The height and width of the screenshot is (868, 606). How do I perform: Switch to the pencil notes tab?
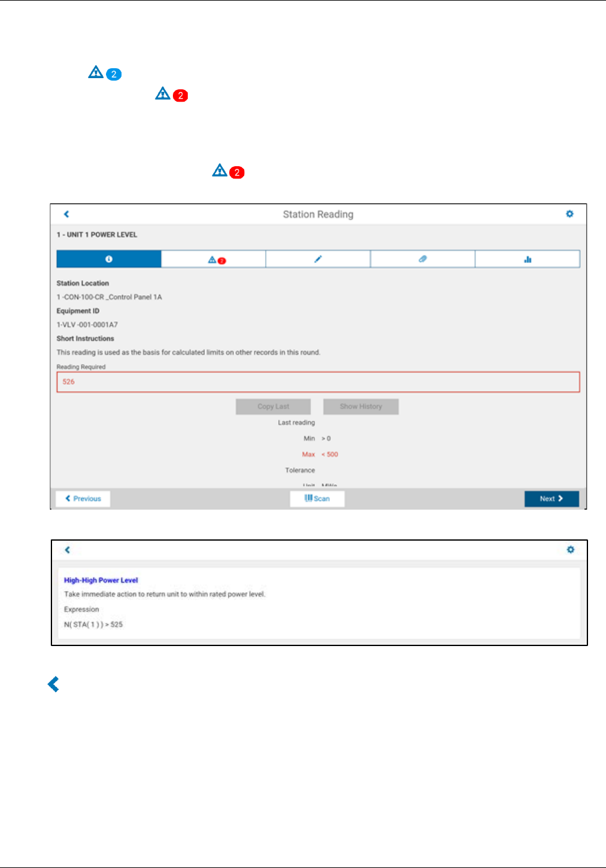click(318, 259)
